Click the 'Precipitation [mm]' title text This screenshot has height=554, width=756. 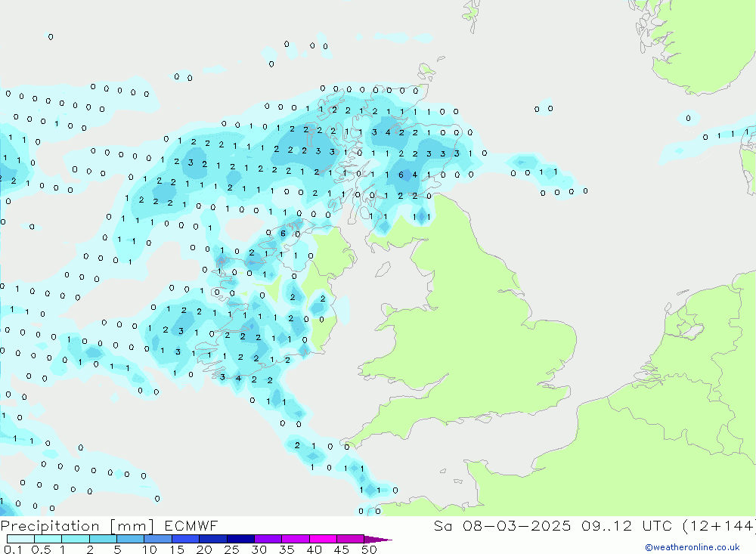(77, 526)
